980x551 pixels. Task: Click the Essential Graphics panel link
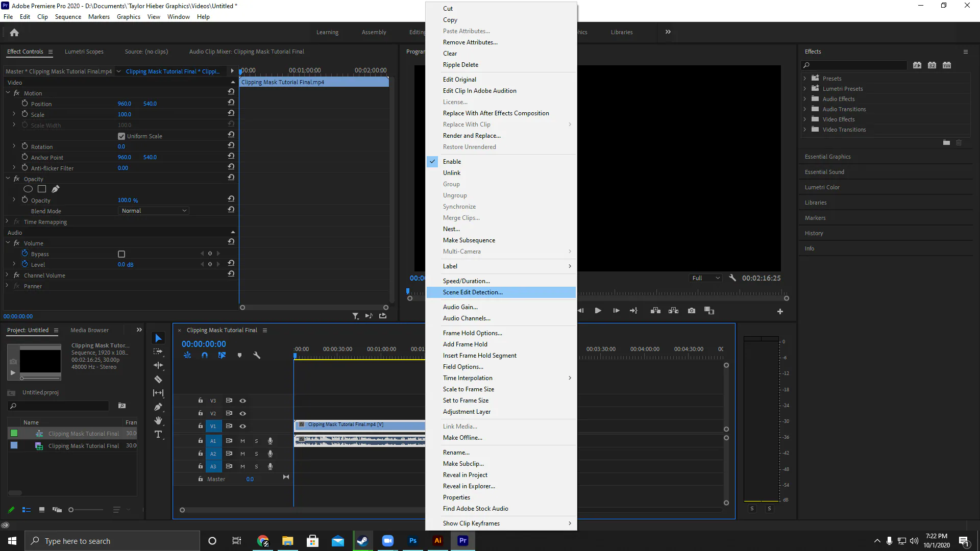coord(827,156)
